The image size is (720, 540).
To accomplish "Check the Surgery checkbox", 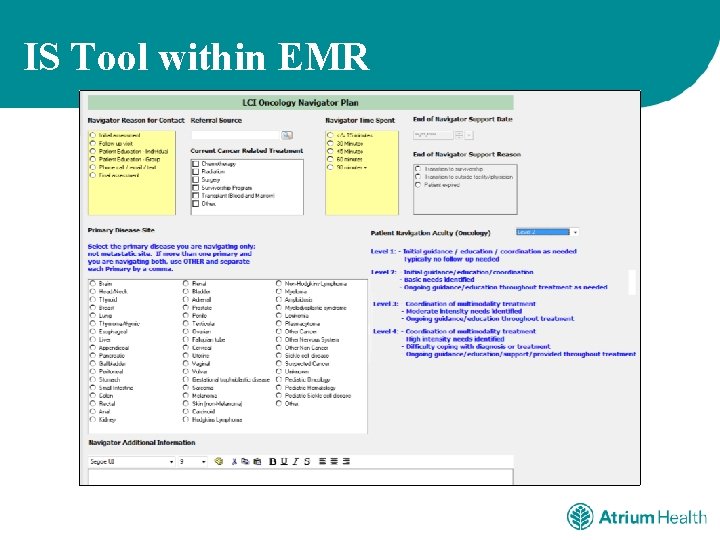I will tap(196, 180).
